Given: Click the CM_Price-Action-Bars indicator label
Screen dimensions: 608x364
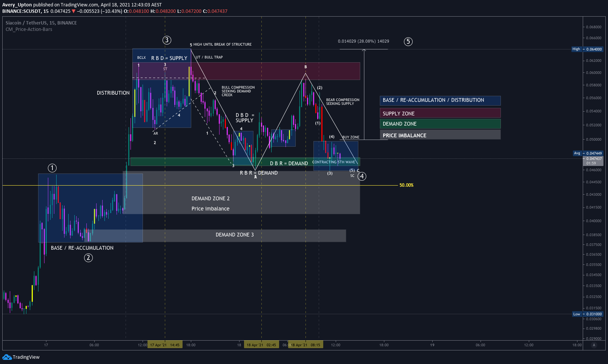Looking at the screenshot, I should [x=29, y=29].
